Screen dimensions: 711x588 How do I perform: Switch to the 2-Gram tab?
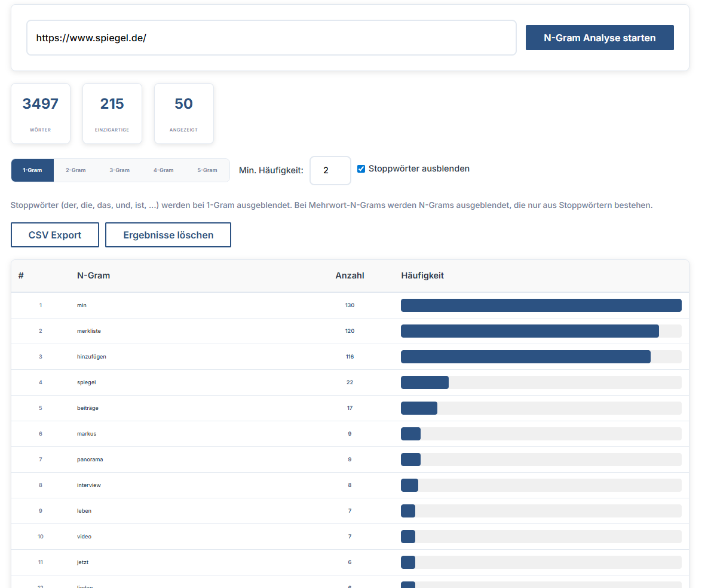pos(75,170)
